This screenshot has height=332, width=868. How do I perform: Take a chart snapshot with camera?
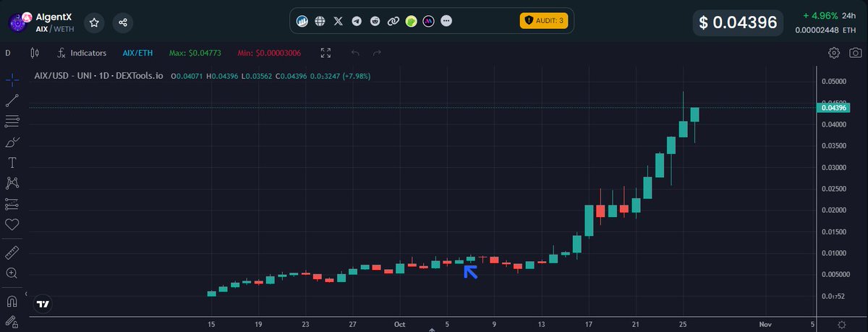point(856,53)
